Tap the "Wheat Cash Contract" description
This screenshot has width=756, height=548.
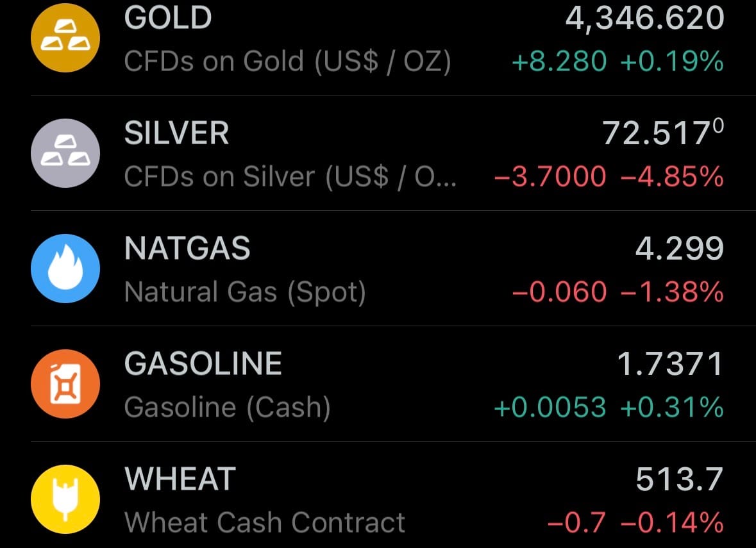point(265,522)
